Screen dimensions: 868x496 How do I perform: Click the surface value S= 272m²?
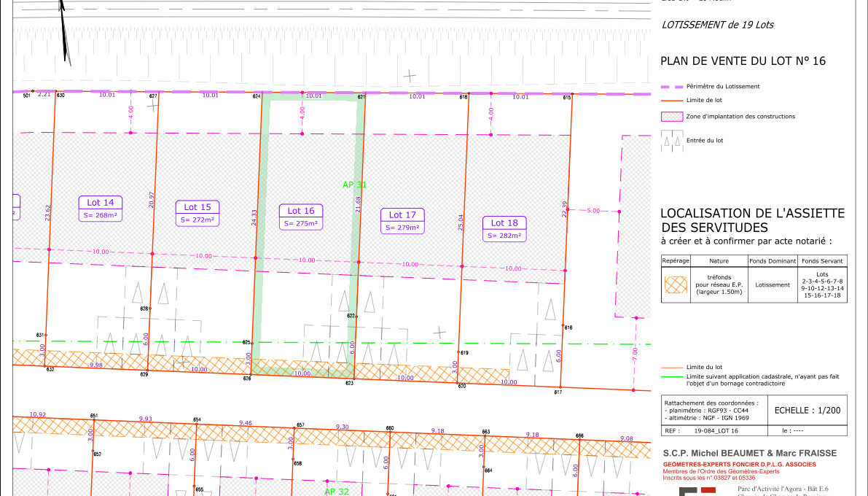pyautogui.click(x=198, y=220)
